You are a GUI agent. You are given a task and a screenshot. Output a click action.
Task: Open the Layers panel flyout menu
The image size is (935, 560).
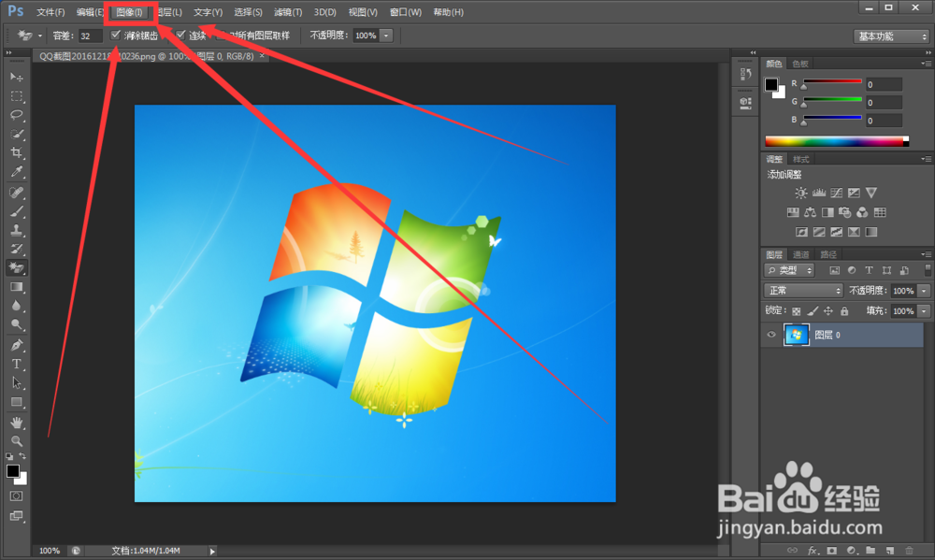pyautogui.click(x=926, y=254)
